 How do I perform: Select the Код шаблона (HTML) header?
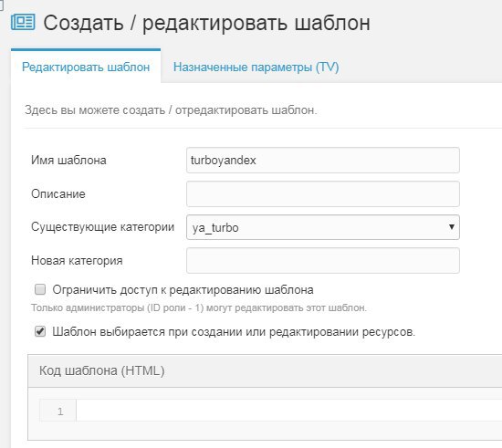coord(102,370)
